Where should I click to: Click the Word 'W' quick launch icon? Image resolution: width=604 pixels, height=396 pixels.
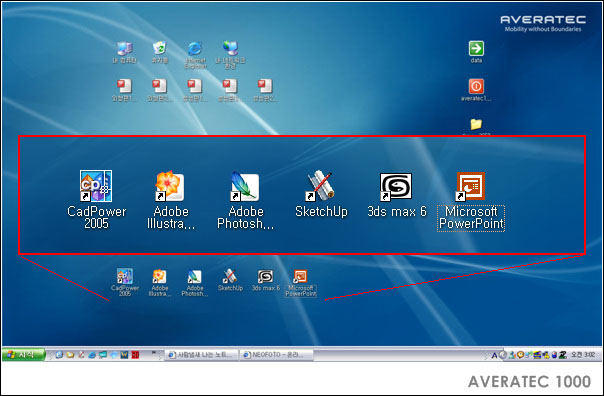click(x=124, y=355)
